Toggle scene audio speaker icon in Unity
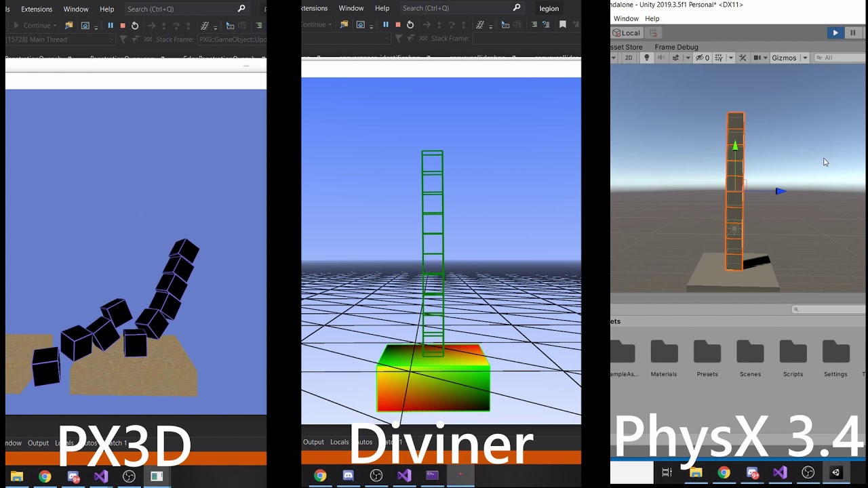Viewport: 868px width, 488px height. [x=661, y=58]
